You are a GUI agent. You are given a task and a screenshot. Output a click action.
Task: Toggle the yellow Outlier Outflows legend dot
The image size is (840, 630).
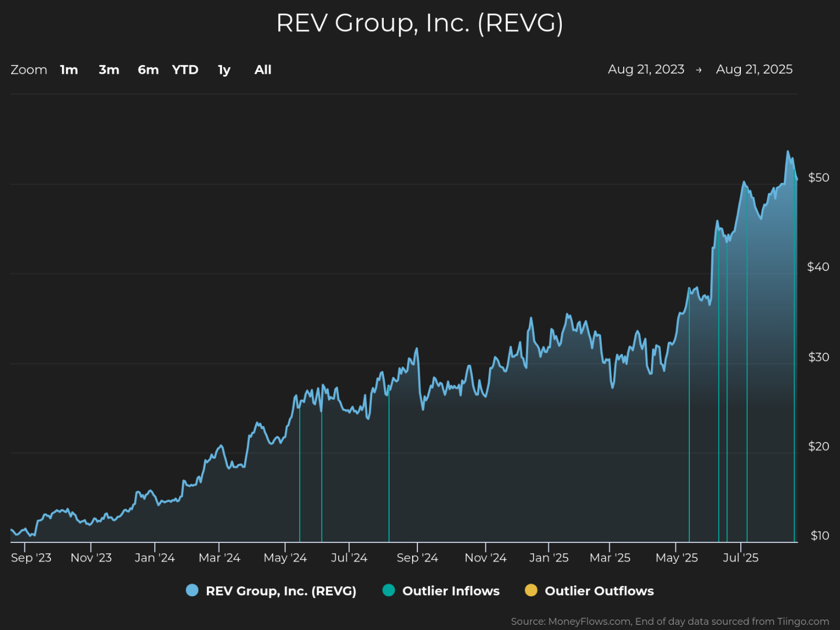pyautogui.click(x=531, y=591)
